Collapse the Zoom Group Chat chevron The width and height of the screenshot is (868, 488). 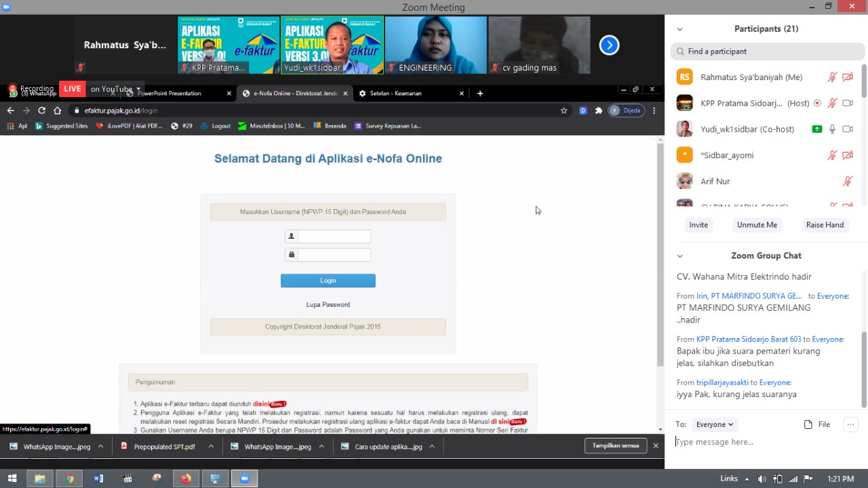pyautogui.click(x=679, y=256)
